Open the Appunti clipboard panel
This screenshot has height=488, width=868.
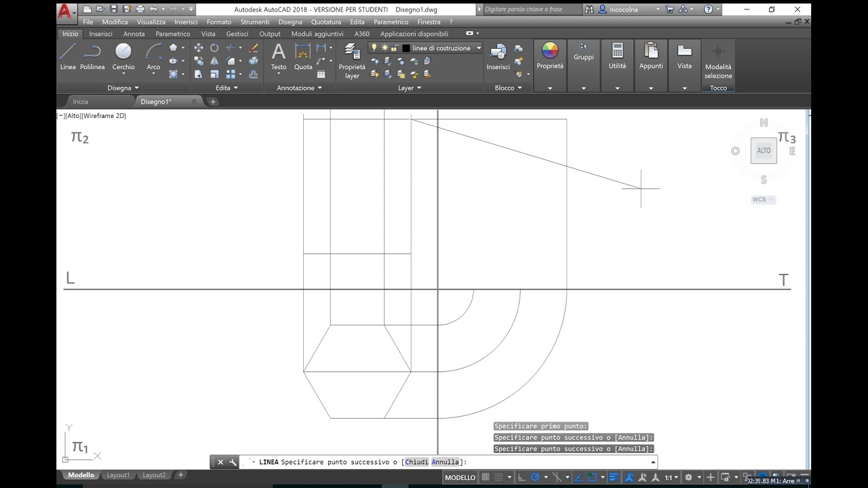[x=651, y=56]
